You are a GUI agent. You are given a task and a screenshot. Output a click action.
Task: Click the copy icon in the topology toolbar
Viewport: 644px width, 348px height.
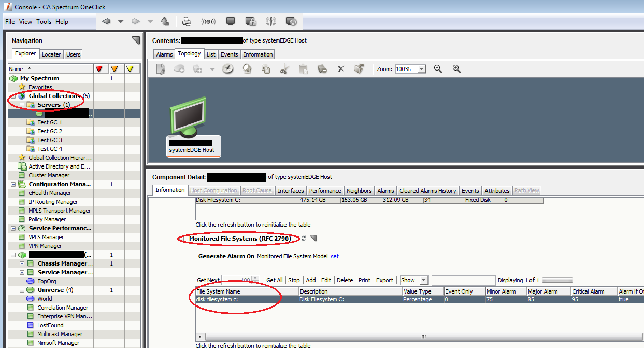point(266,68)
